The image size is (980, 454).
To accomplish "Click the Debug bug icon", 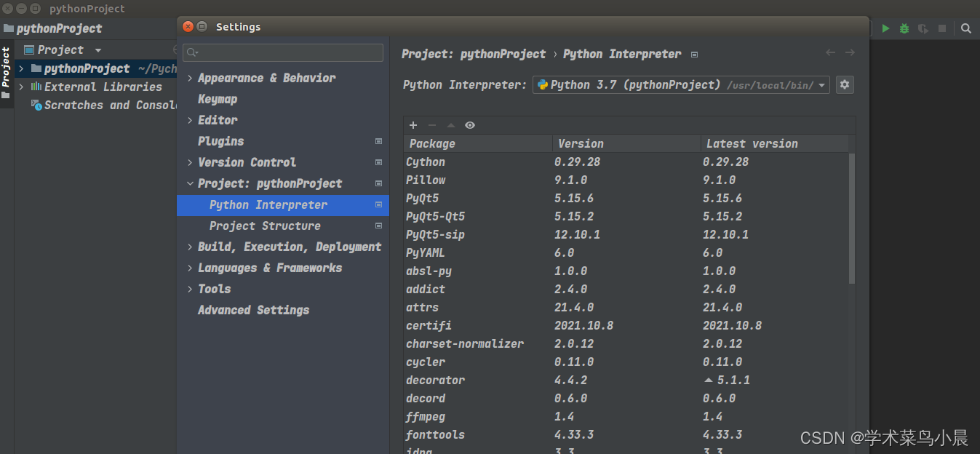I will [904, 28].
